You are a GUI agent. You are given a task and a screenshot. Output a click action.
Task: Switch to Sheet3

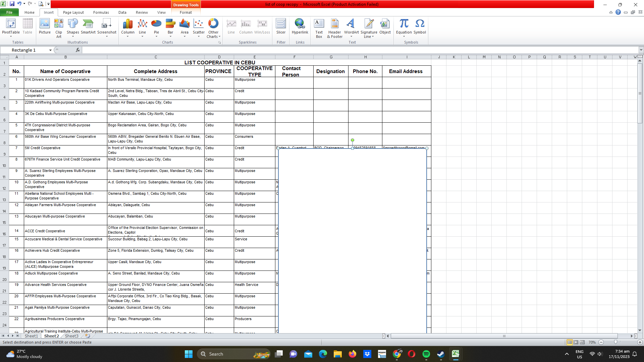tap(71, 336)
